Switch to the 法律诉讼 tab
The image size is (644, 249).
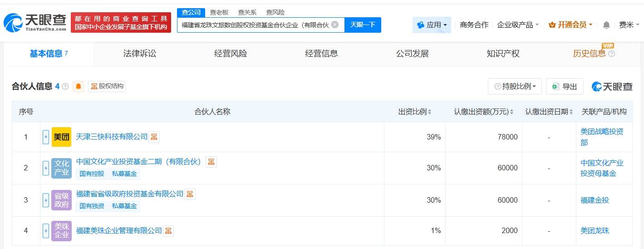(x=139, y=54)
